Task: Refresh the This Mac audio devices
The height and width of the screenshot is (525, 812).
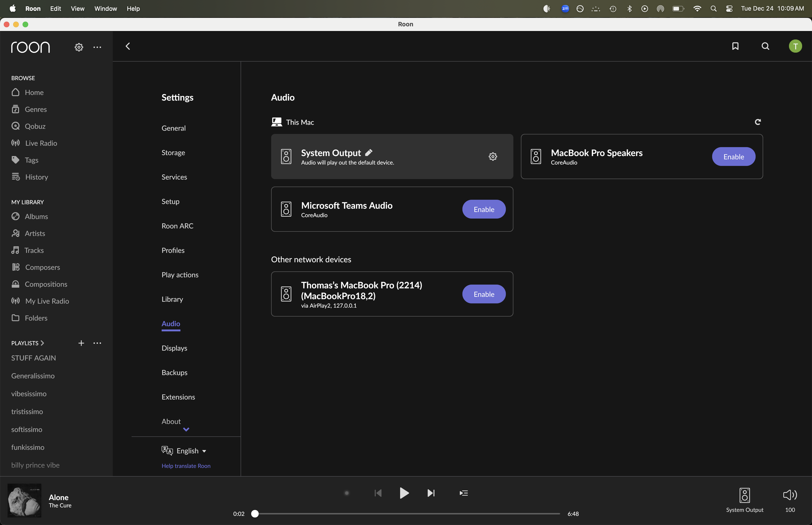Action: [757, 122]
